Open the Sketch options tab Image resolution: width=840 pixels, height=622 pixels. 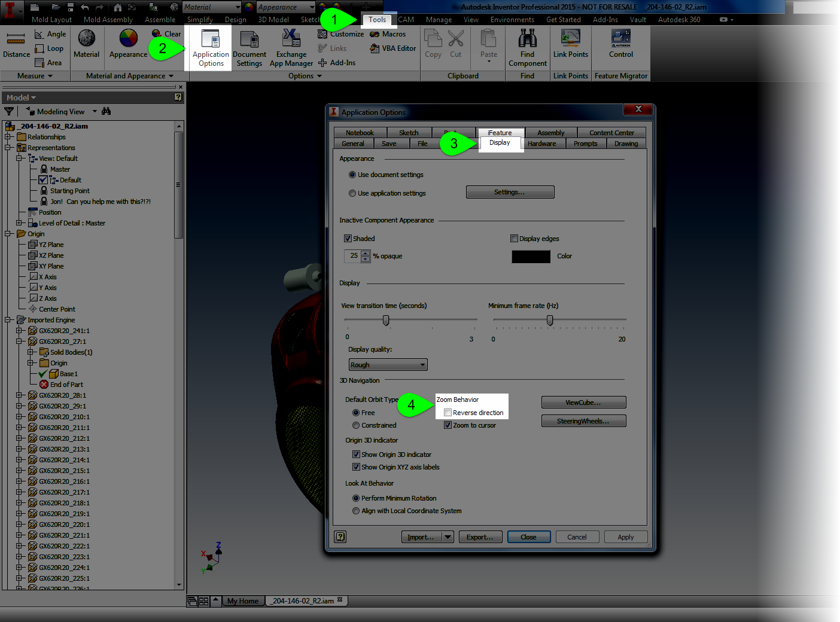(409, 133)
